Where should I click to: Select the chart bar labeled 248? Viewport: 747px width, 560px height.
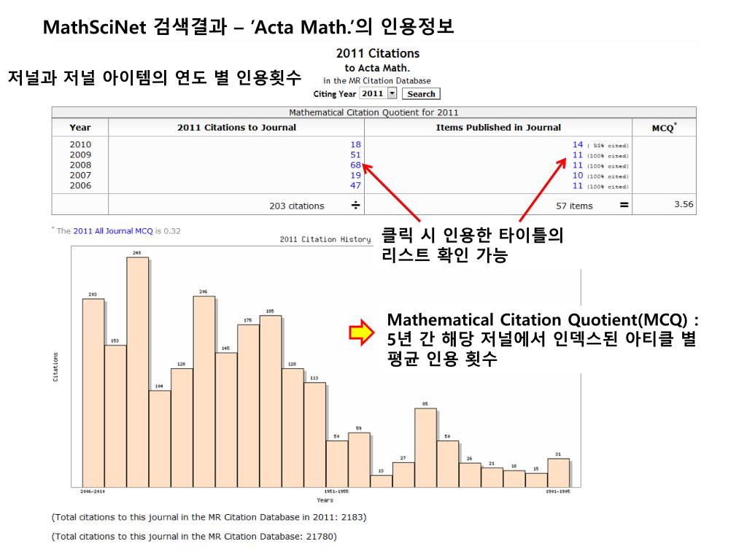[137, 372]
